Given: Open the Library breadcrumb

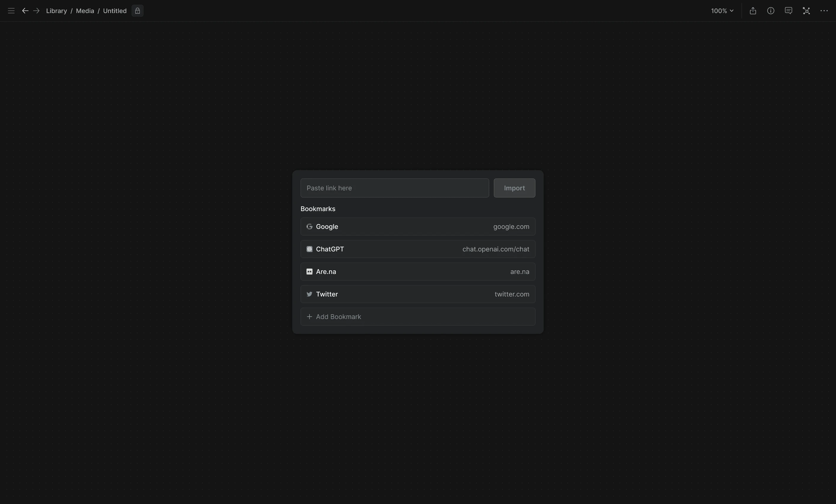Looking at the screenshot, I should tap(56, 11).
